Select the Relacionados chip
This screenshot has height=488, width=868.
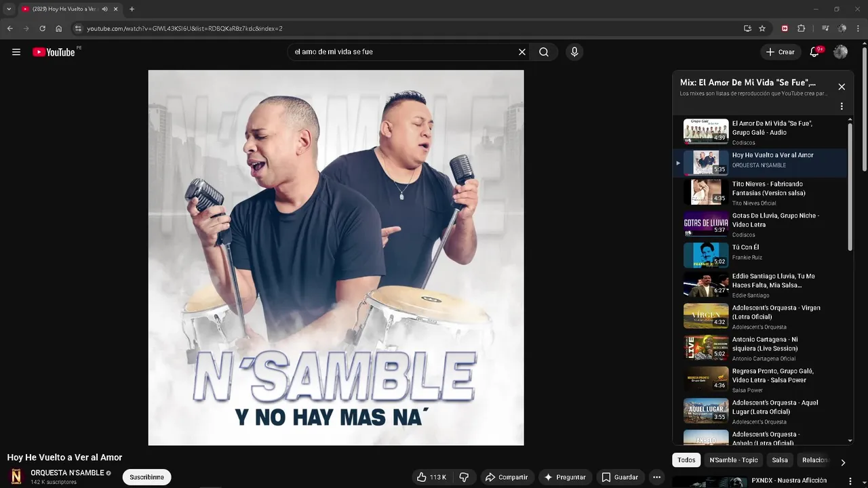814,460
